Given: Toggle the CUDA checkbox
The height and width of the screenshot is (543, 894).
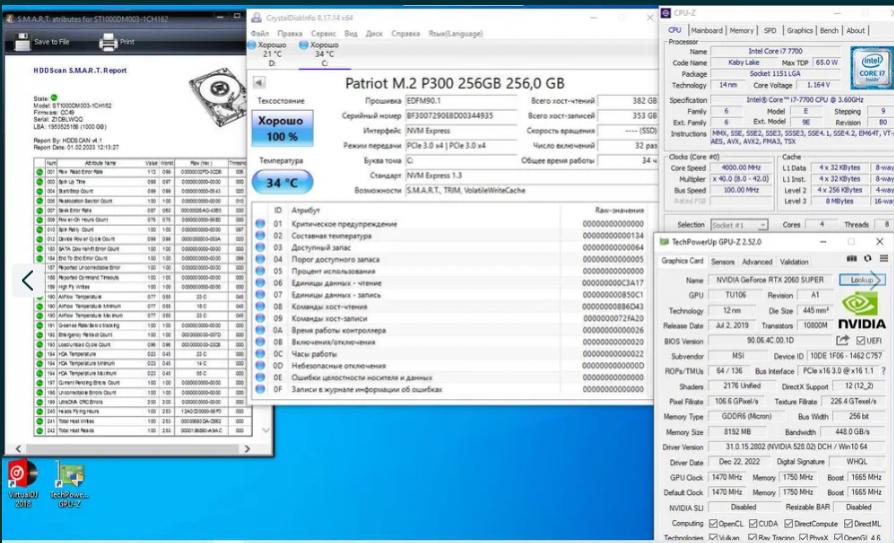Looking at the screenshot, I should click(x=753, y=523).
